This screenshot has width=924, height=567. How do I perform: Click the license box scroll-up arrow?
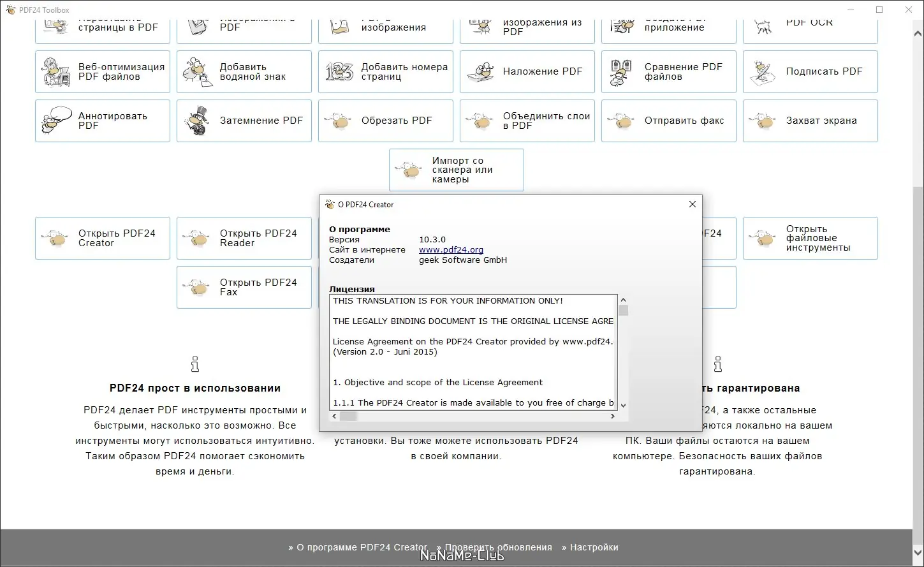(623, 300)
